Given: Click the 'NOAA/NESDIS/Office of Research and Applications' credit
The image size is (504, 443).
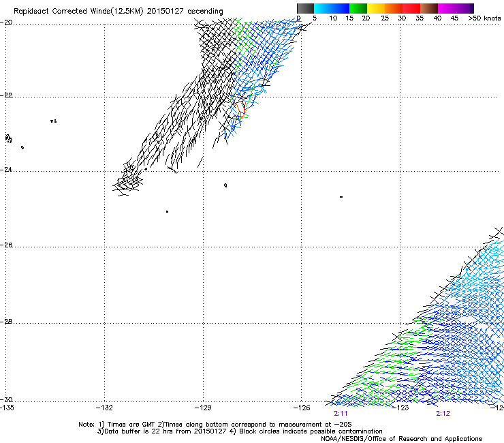Looking at the screenshot, I should click(x=401, y=438).
